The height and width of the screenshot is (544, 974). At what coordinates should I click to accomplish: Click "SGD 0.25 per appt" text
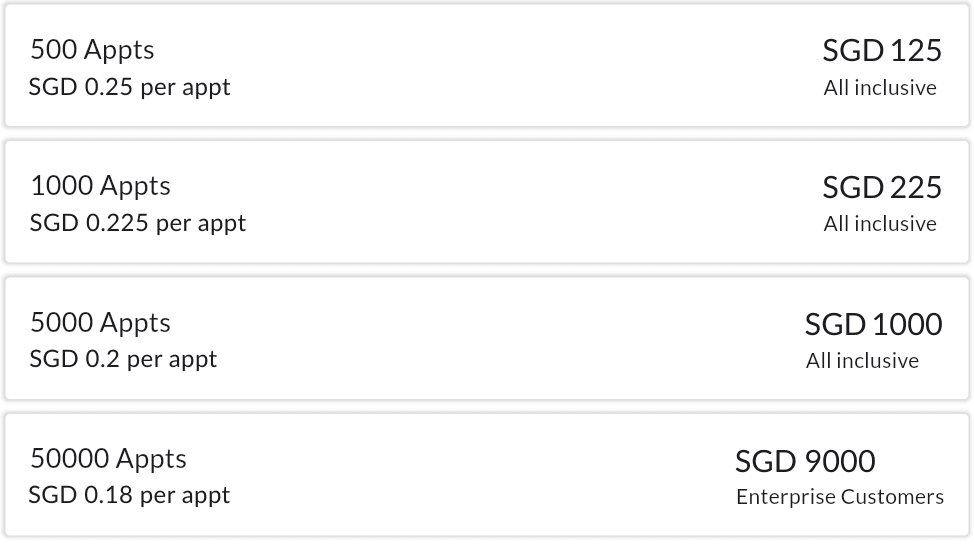point(130,87)
